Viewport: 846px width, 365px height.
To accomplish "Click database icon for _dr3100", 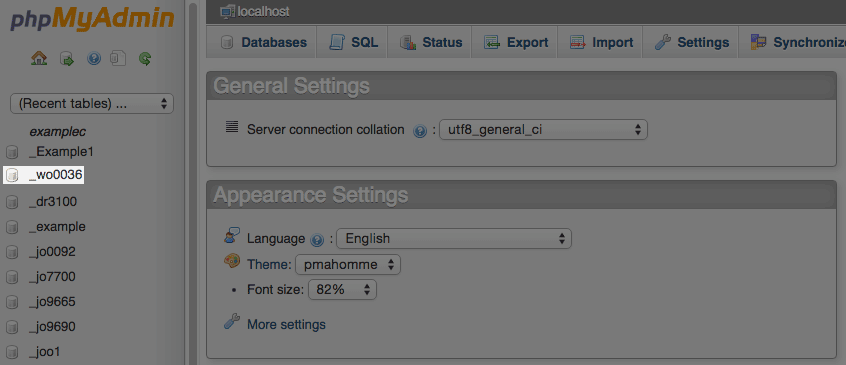I will [x=12, y=202].
